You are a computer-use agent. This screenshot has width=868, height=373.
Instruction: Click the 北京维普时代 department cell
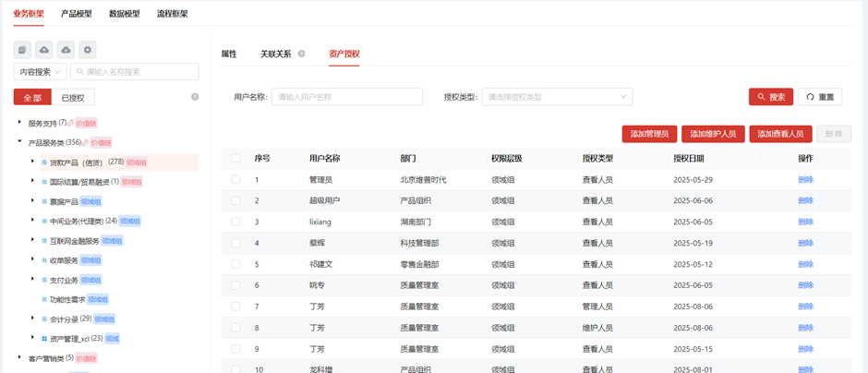point(423,180)
